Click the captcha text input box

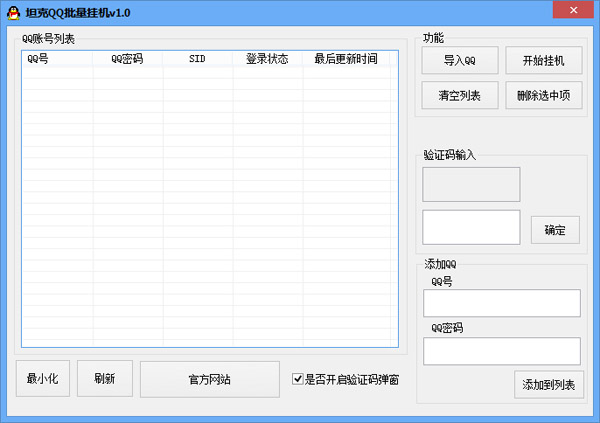[x=471, y=227]
